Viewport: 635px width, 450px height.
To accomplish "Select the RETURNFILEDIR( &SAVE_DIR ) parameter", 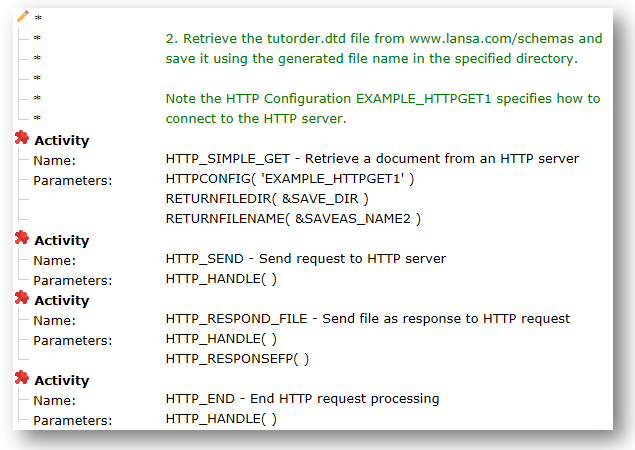I will pyautogui.click(x=267, y=199).
